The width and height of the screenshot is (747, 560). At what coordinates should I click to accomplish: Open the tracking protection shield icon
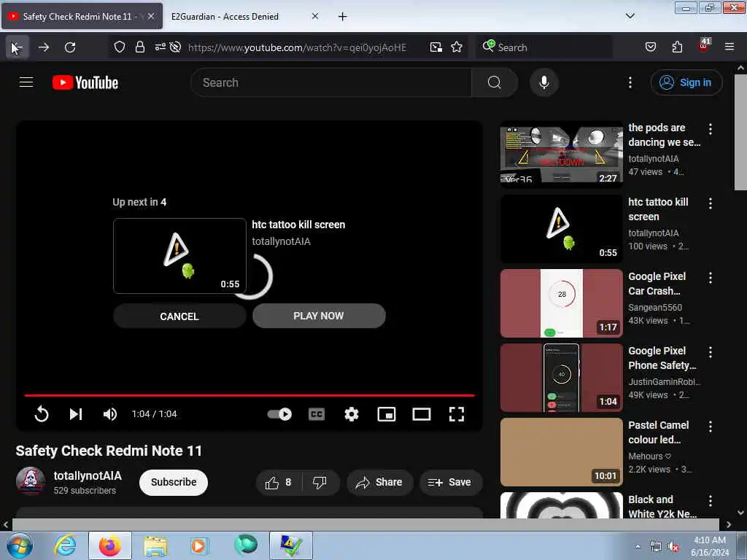point(120,47)
